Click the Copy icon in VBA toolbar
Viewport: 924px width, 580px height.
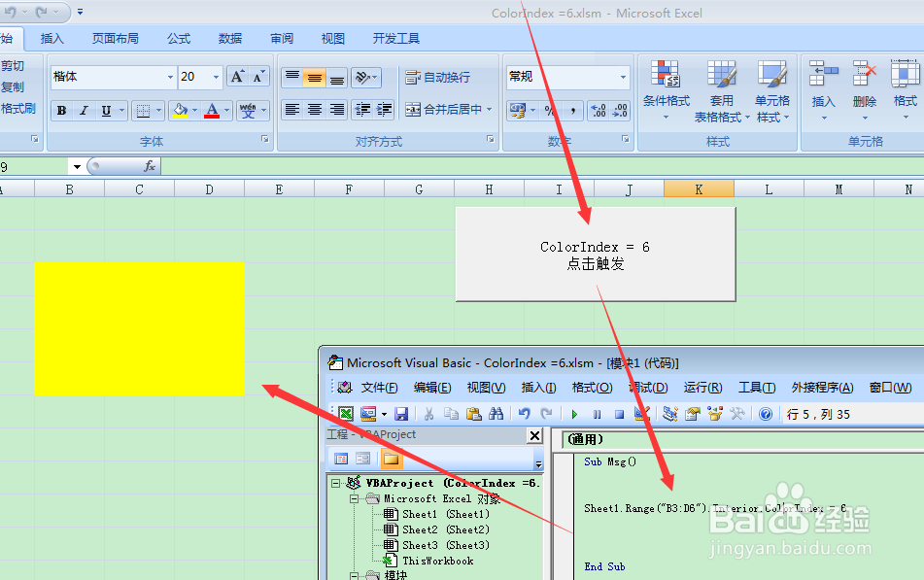452,414
